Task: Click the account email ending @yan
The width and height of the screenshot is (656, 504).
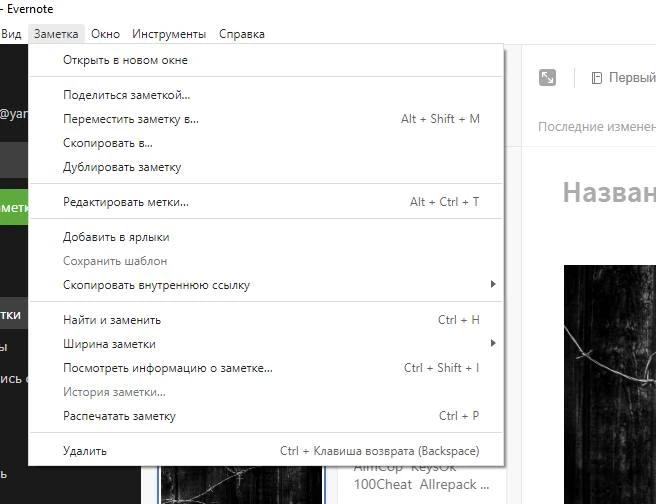Action: pos(14,113)
